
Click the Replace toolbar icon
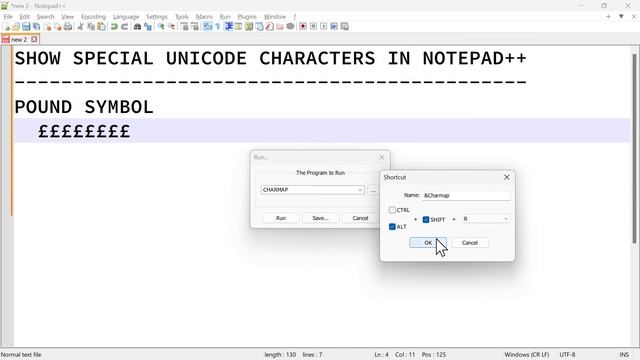pyautogui.click(x=148, y=27)
